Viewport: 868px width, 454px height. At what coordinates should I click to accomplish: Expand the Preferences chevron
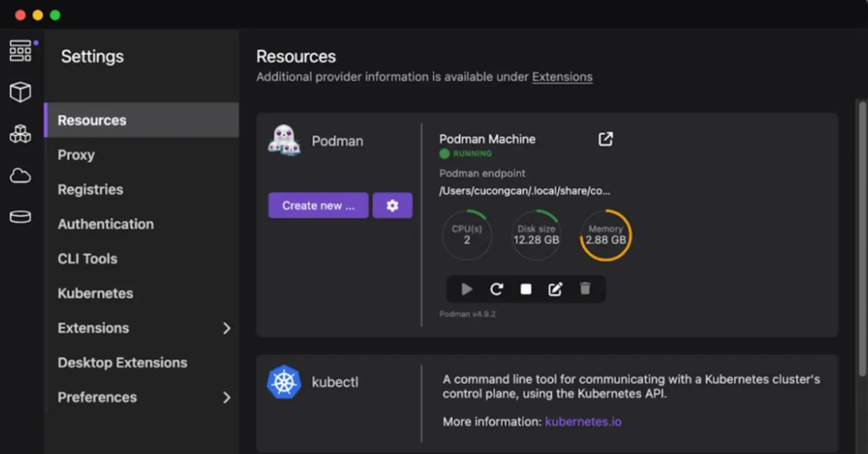tap(226, 398)
